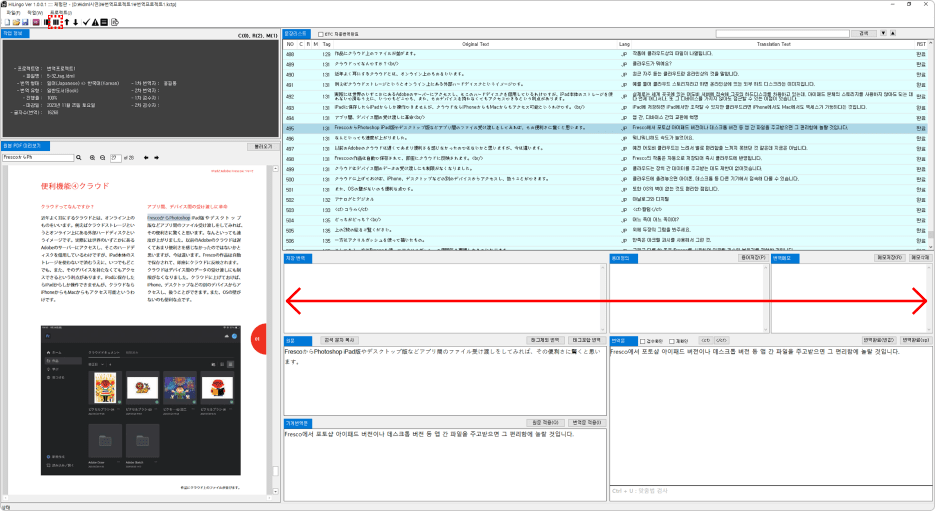Toggle the second checkbox beside translation label
The height and width of the screenshot is (511, 935).
point(671,341)
